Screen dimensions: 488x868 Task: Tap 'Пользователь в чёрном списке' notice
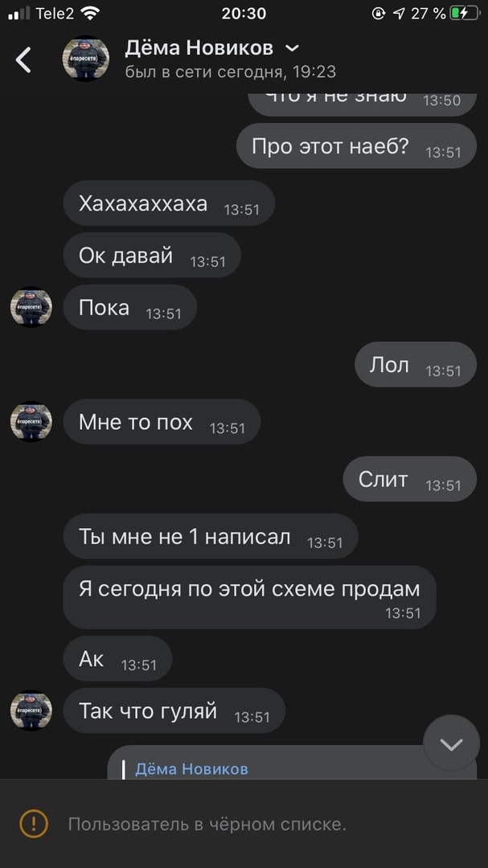coord(207,825)
